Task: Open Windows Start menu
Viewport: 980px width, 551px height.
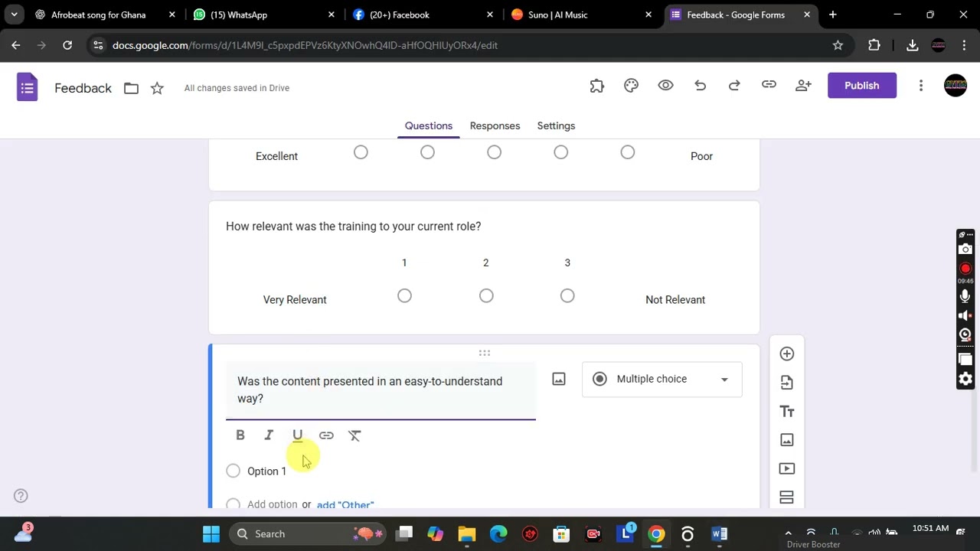Action: coord(211,533)
